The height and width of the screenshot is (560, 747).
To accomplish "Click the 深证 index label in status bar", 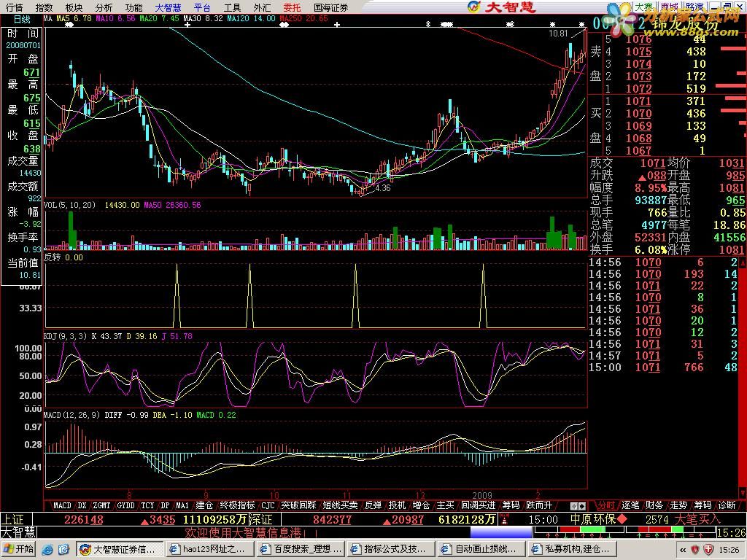I will pyautogui.click(x=260, y=519).
